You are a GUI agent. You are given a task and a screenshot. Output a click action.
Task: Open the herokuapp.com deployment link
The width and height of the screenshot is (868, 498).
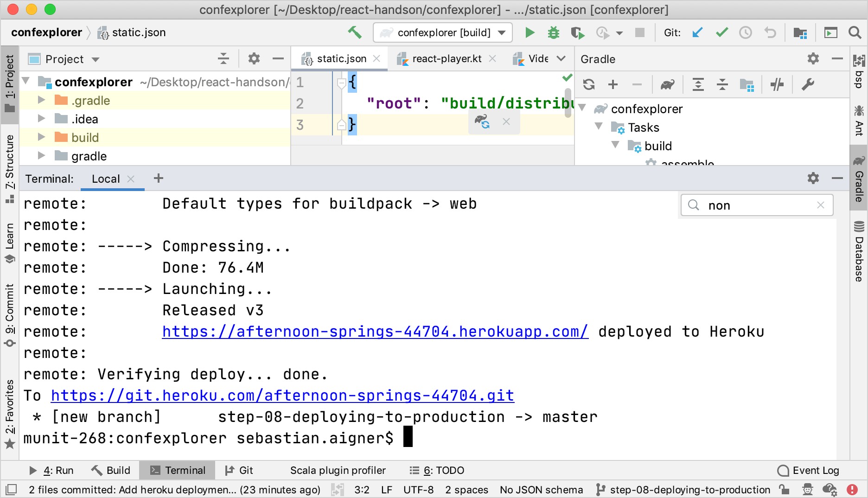click(x=374, y=332)
